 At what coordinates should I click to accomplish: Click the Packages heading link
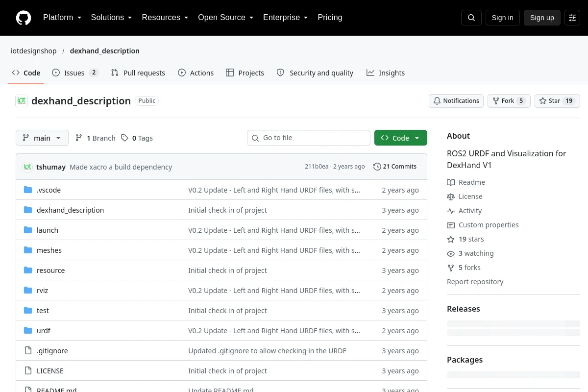[x=465, y=360]
